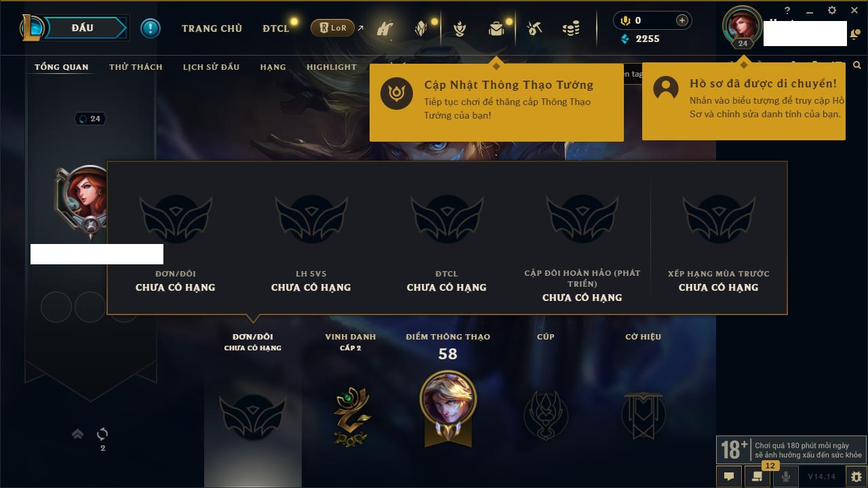Click the refresh arrows icon under the banner
This screenshot has width=868, height=488.
pos(102,434)
